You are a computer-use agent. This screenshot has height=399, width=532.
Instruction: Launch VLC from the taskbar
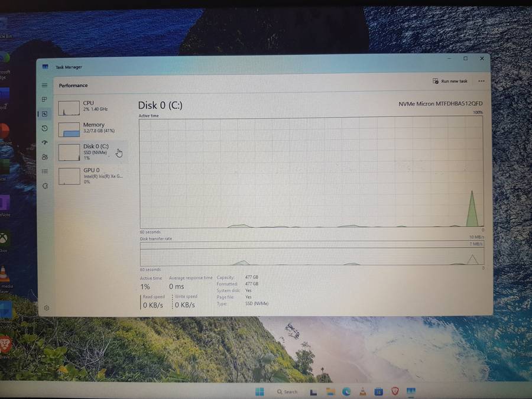point(362,391)
